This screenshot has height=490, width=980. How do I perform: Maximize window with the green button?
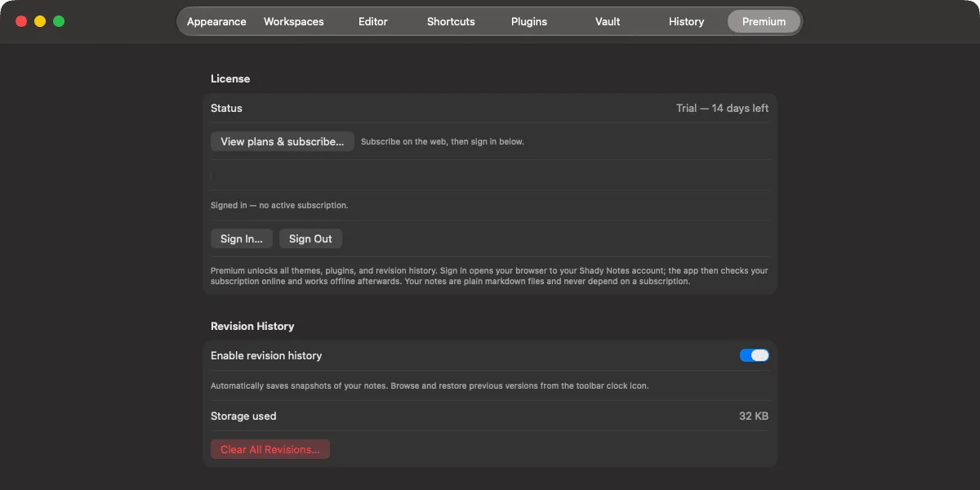[59, 21]
